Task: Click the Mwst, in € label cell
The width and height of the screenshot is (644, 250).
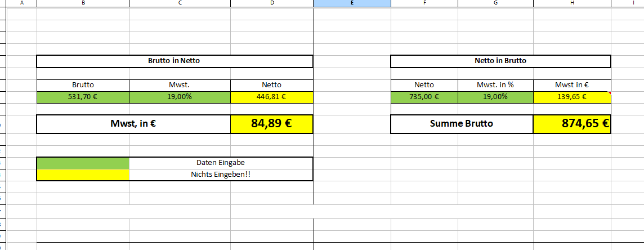Action: [133, 124]
